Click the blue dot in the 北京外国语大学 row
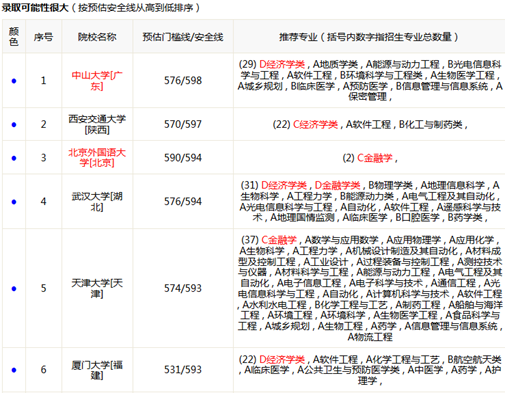The height and width of the screenshot is (393, 505). click(14, 158)
